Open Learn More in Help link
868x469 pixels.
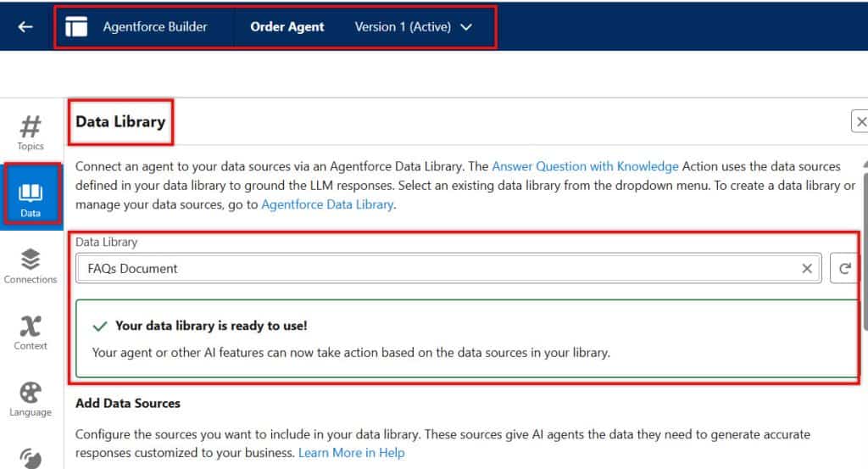[352, 453]
